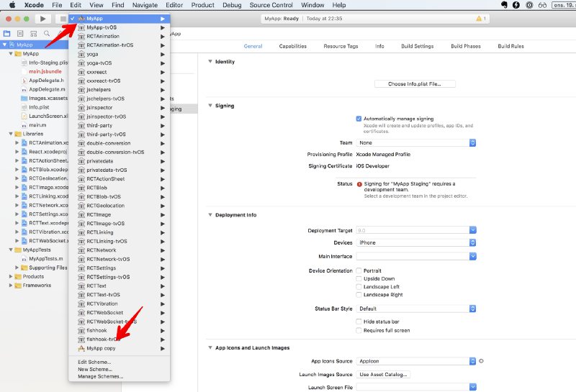
Task: Click Edit Scheme option
Action: click(x=94, y=362)
